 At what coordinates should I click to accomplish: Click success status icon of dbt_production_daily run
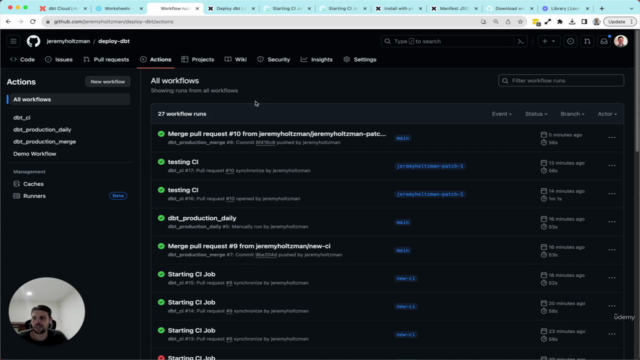coord(161,218)
